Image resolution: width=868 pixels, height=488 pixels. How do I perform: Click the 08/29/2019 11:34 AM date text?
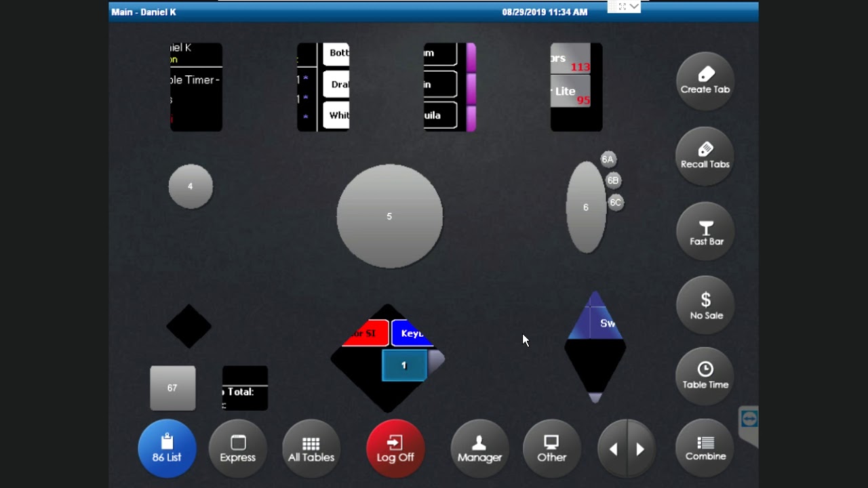(x=545, y=12)
